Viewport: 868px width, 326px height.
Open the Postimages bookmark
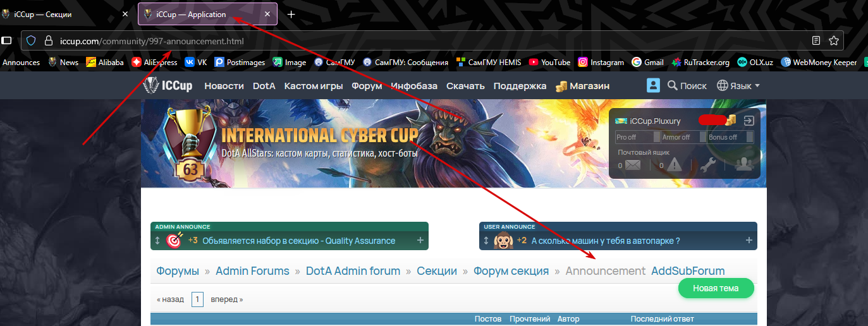(x=240, y=63)
